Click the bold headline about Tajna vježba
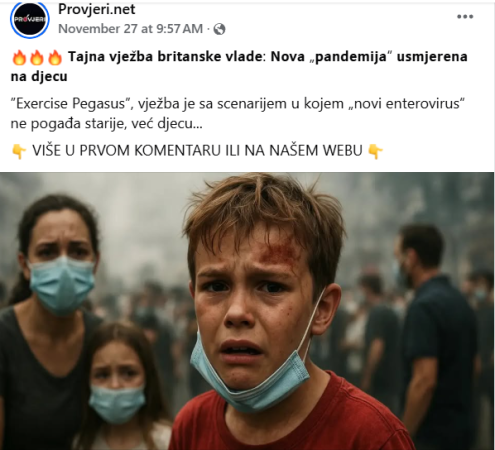The height and width of the screenshot is (450, 495). pyautogui.click(x=239, y=66)
